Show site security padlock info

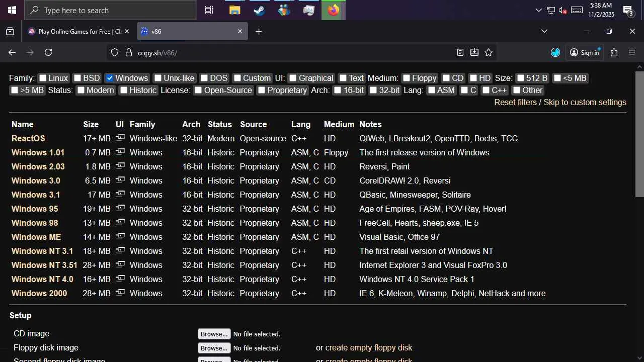pyautogui.click(x=128, y=52)
